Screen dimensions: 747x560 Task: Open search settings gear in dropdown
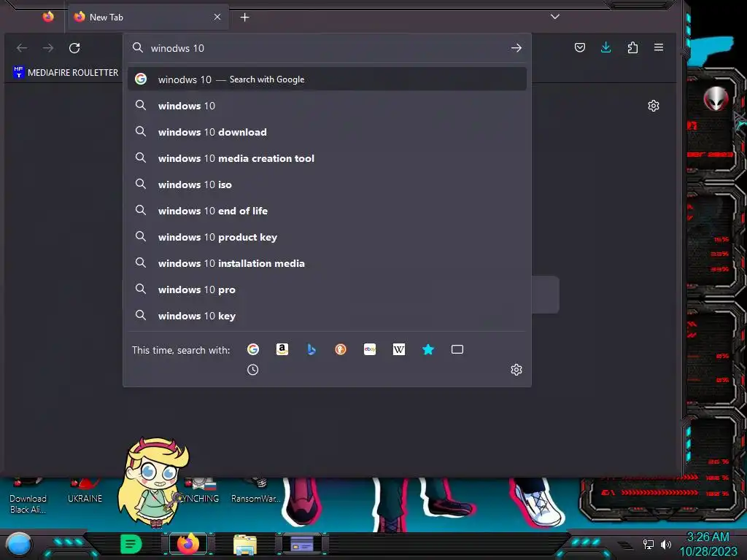coord(516,370)
